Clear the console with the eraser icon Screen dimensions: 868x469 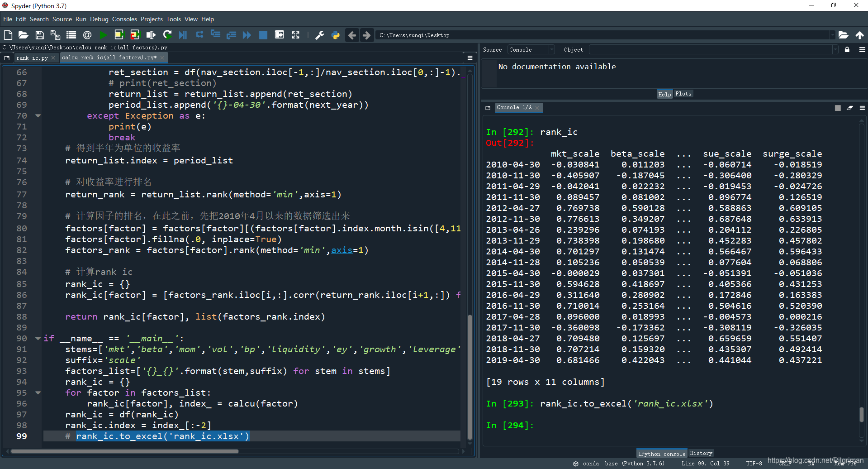click(850, 108)
